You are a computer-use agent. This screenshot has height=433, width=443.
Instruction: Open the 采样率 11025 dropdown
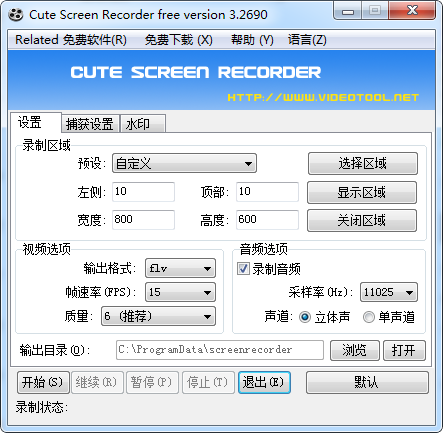coord(389,292)
